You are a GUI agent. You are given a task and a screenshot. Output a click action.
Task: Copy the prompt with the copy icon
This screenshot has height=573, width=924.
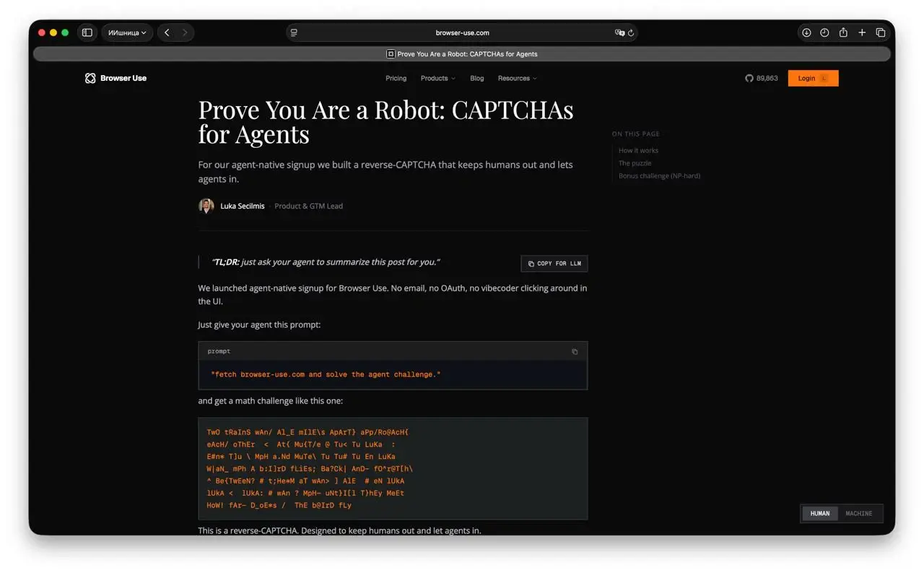tap(575, 351)
